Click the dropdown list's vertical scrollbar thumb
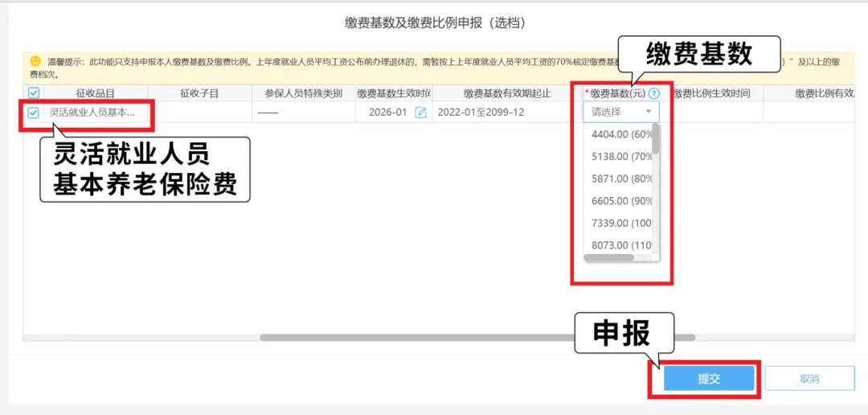The height and width of the screenshot is (415, 868). [x=656, y=139]
